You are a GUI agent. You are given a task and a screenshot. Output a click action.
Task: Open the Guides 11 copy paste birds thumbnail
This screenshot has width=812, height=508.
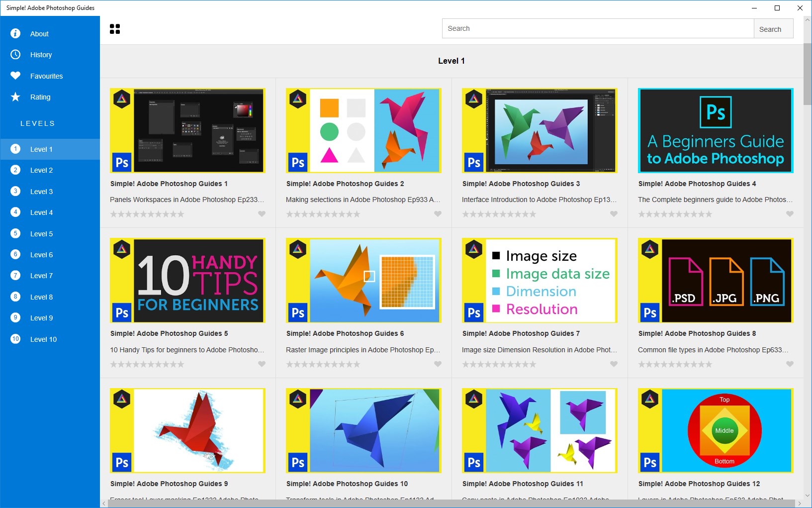[x=540, y=430]
